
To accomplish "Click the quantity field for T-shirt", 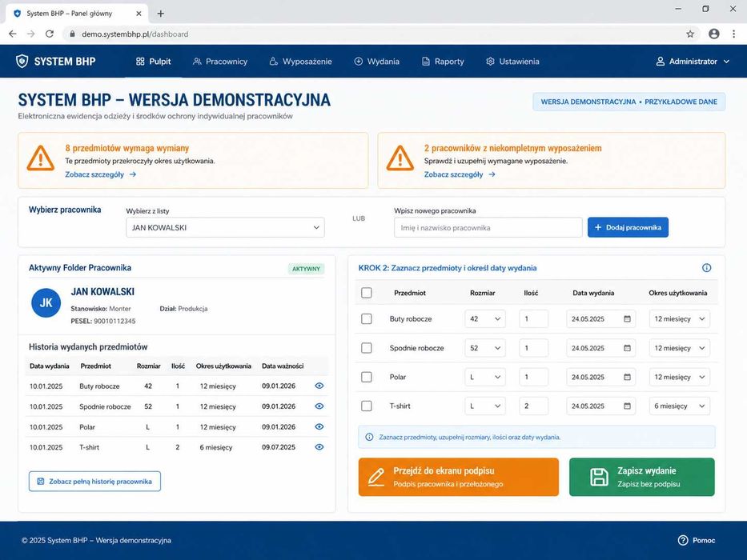I will (533, 406).
